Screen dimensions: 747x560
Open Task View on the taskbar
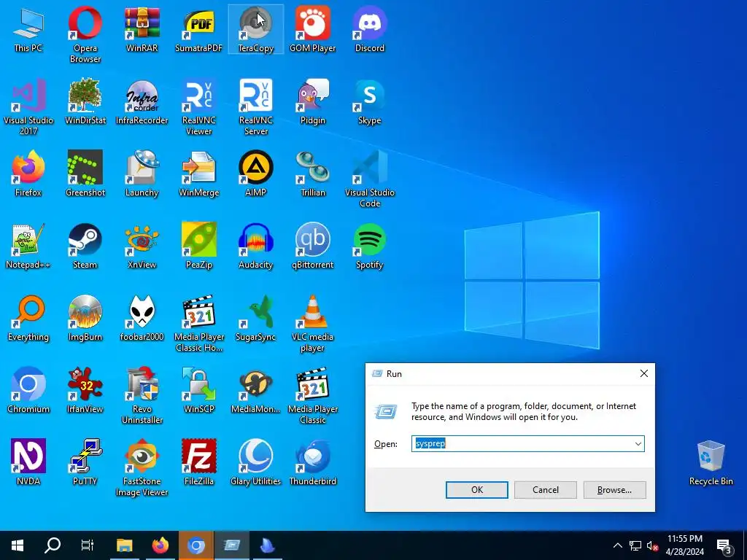pyautogui.click(x=88, y=545)
